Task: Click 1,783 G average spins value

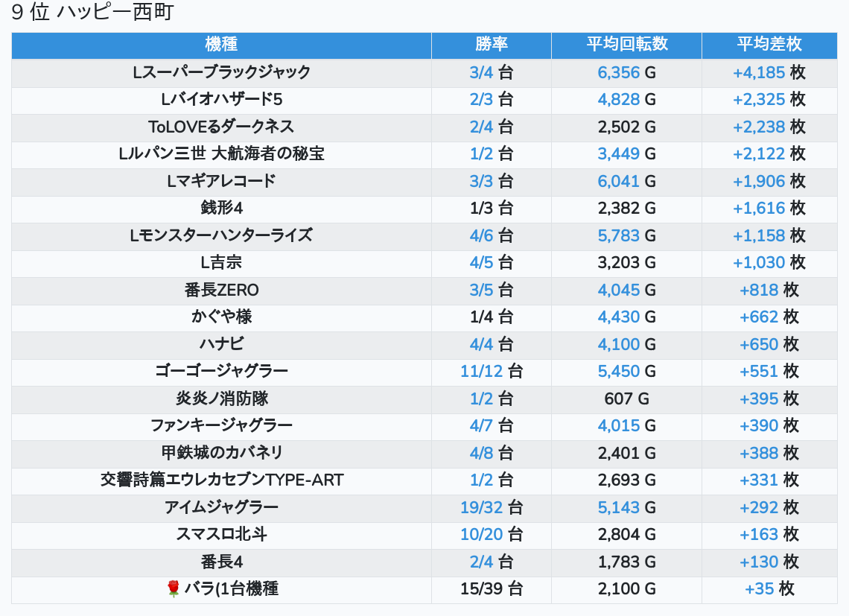Action: [x=626, y=562]
